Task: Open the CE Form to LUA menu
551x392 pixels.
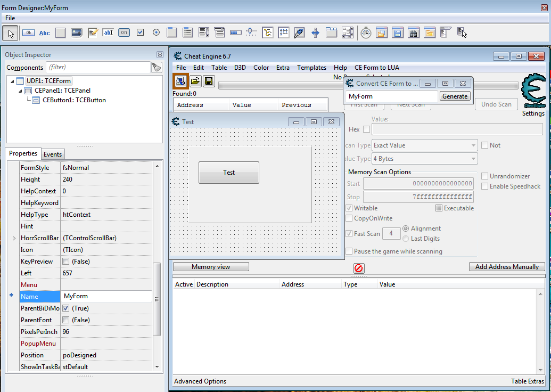Action: (376, 68)
